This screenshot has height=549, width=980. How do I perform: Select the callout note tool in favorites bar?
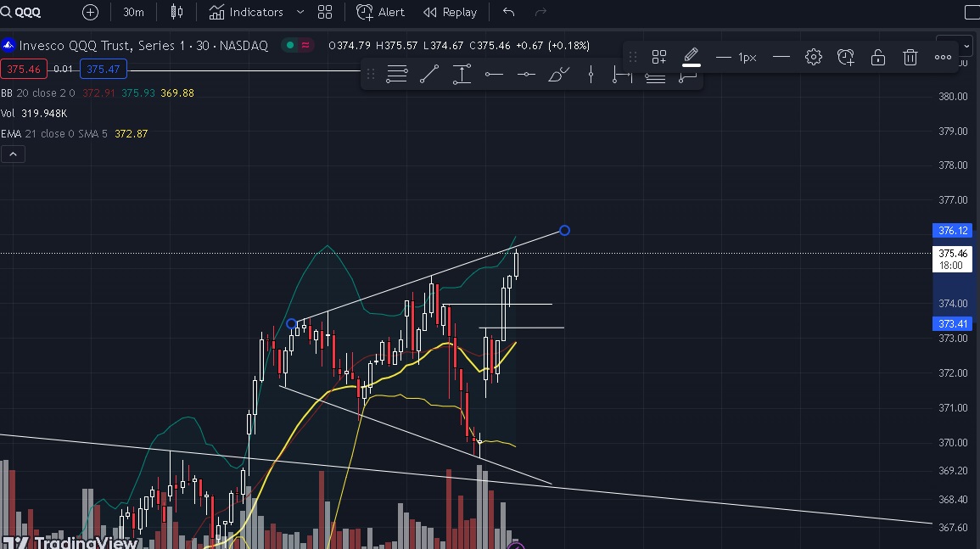tap(687, 77)
